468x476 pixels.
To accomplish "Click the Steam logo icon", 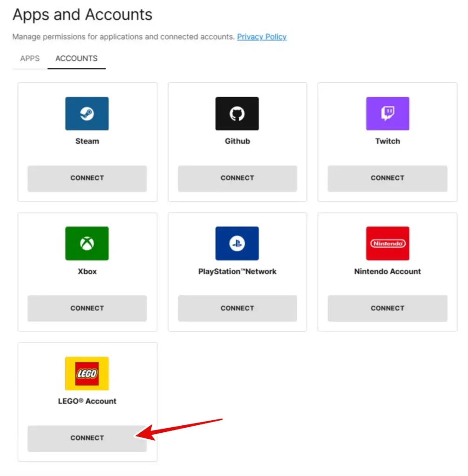I will [x=87, y=113].
